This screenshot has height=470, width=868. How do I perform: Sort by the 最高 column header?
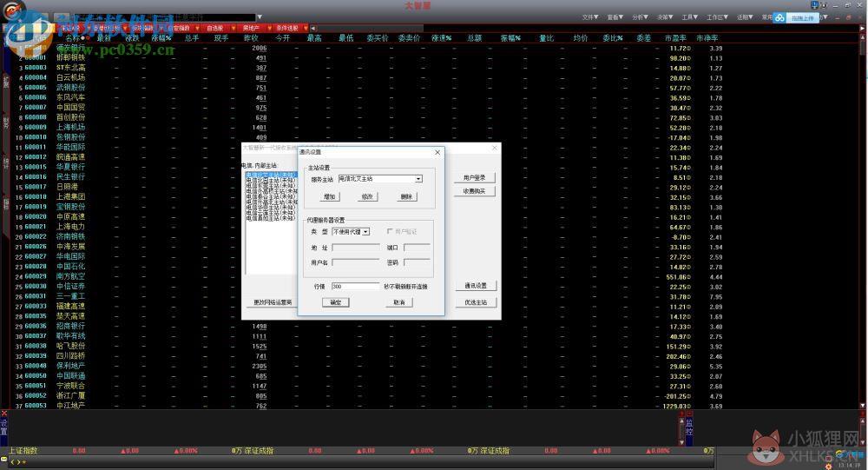click(314, 38)
